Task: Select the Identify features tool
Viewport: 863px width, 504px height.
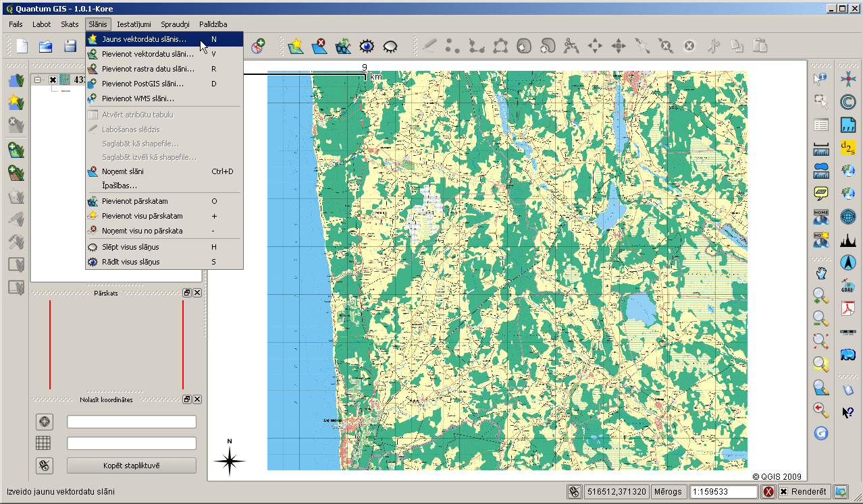Action: 820,79
